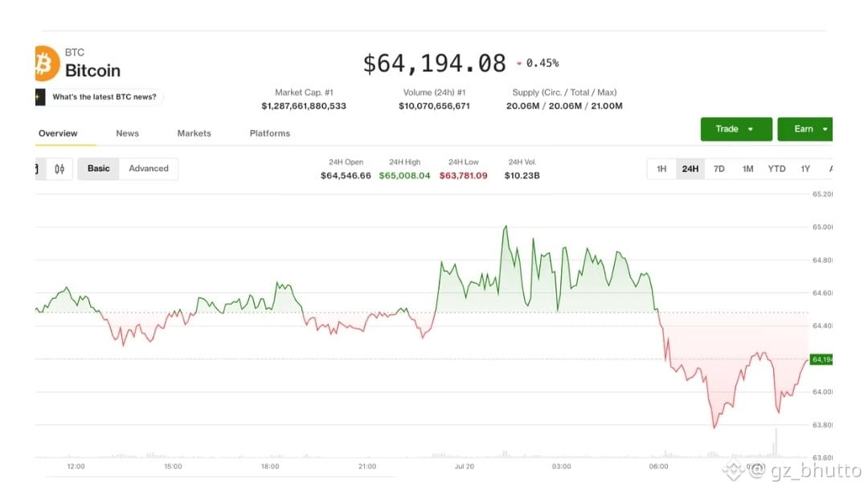Viewport: 868px width, 490px height.
Task: Select the 24H time range
Action: point(690,169)
